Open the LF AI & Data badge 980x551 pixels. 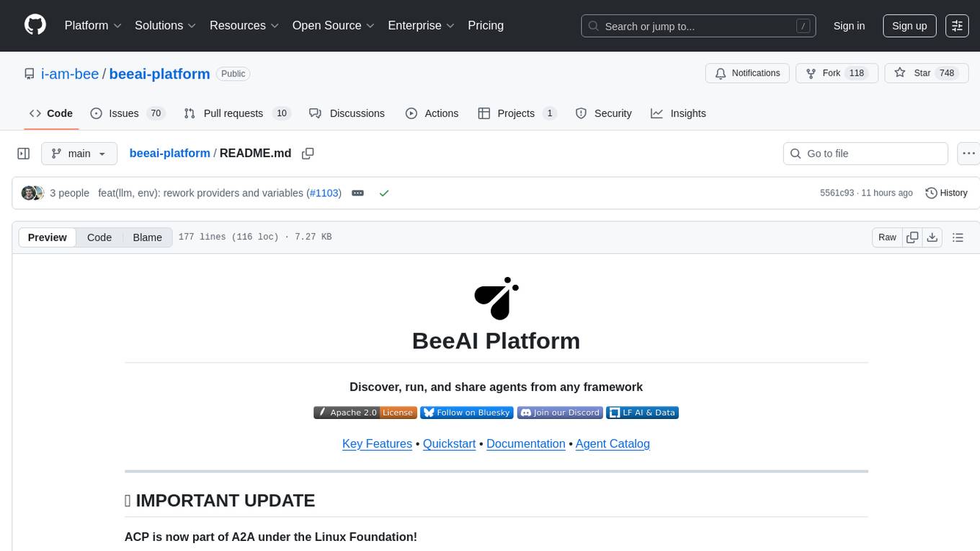point(643,413)
